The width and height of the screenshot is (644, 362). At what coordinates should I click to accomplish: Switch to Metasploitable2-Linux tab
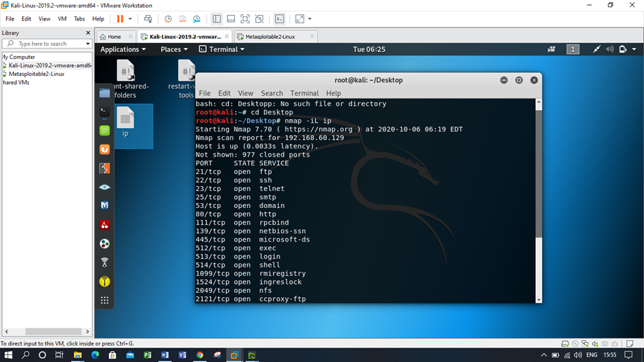coord(270,36)
